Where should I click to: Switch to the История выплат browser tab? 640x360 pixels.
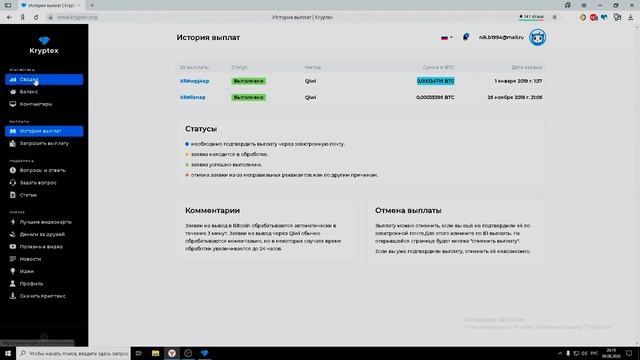pyautogui.click(x=50, y=5)
